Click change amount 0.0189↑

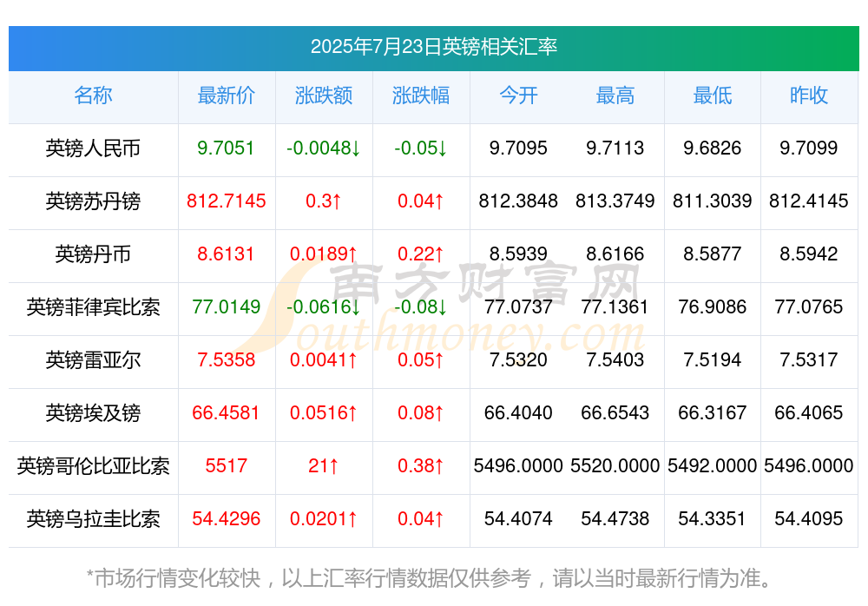[x=323, y=254]
